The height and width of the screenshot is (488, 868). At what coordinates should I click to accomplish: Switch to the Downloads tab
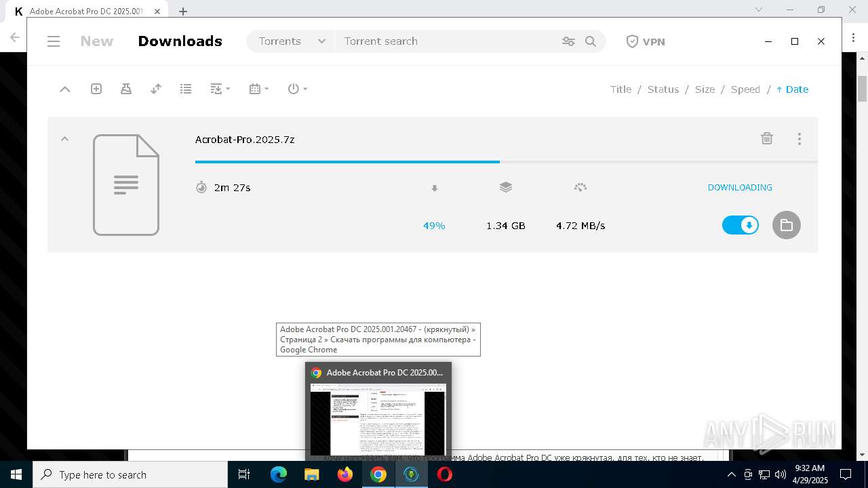[180, 41]
